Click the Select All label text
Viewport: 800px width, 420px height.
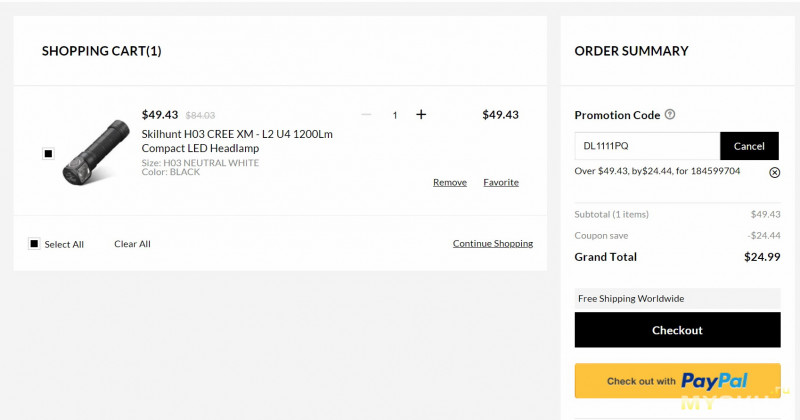(64, 244)
